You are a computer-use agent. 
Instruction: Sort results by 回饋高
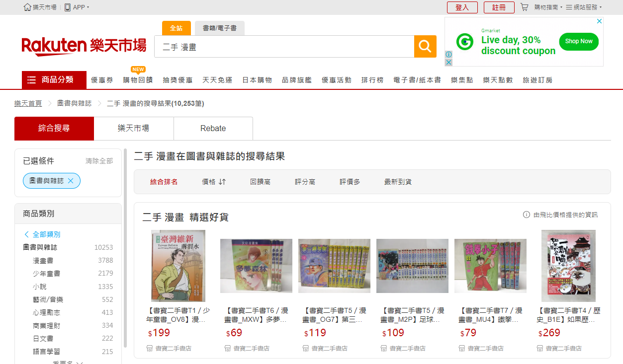point(261,182)
